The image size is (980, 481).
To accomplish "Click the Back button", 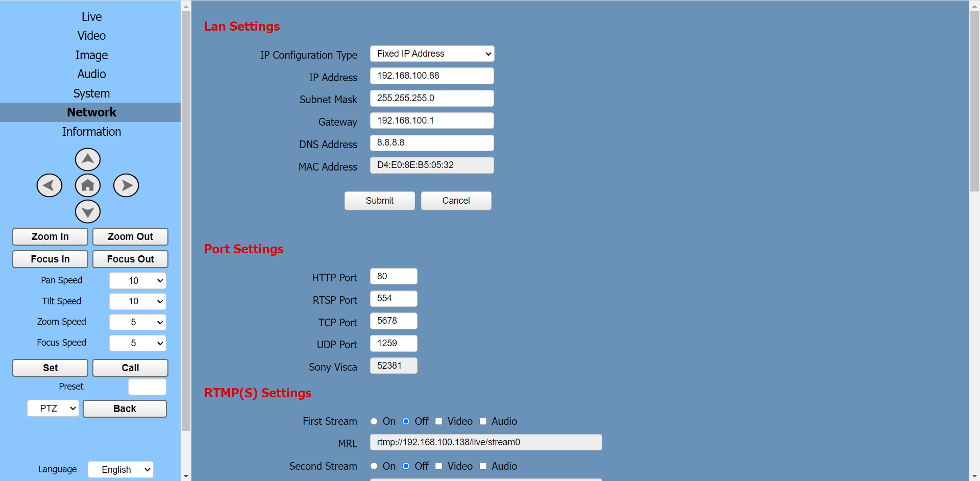I will point(125,408).
